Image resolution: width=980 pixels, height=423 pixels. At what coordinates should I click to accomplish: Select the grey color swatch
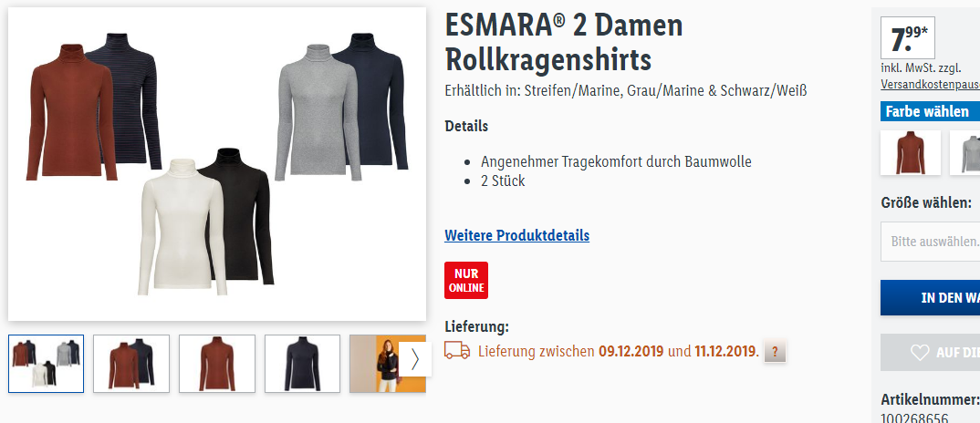pyautogui.click(x=965, y=152)
